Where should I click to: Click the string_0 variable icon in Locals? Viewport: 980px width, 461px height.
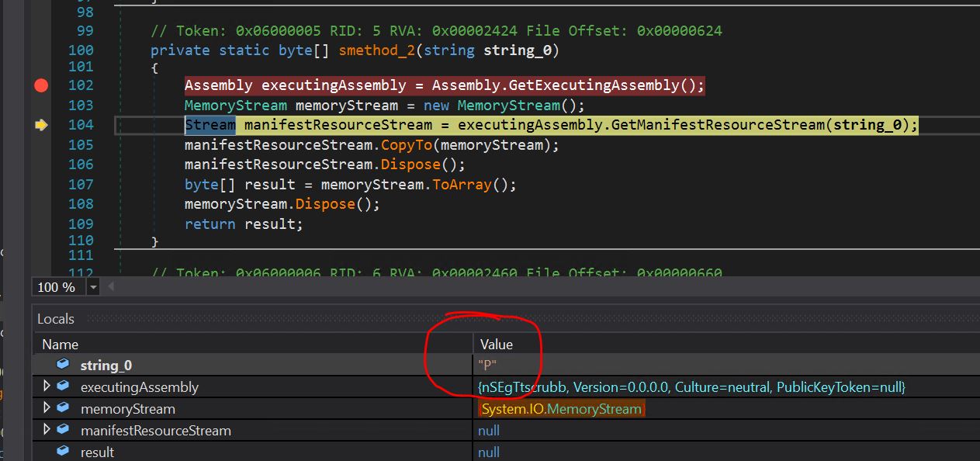(x=63, y=365)
